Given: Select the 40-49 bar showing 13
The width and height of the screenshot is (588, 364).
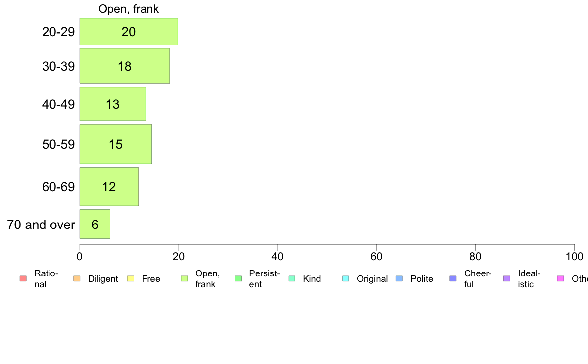Looking at the screenshot, I should 112,104.
